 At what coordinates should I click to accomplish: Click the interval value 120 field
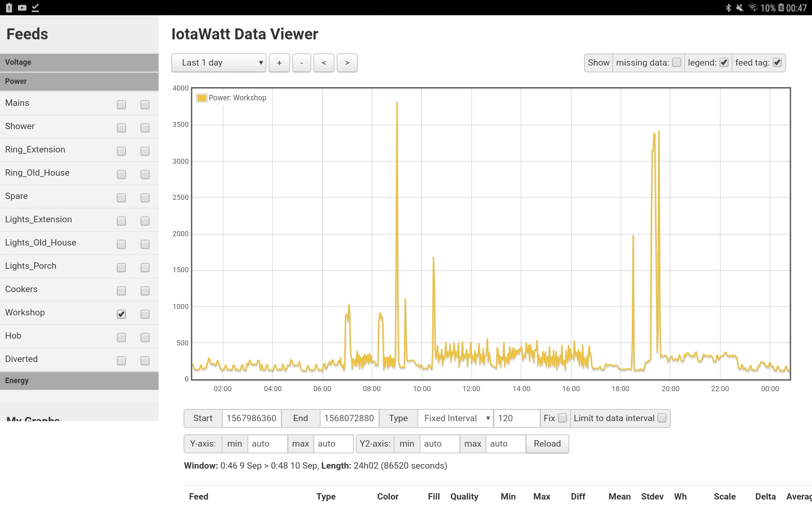click(x=517, y=418)
